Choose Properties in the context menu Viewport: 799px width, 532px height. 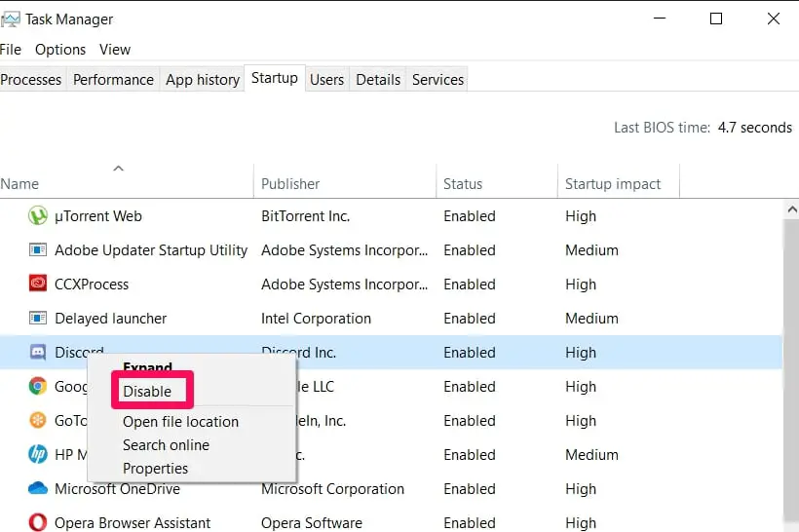[156, 468]
